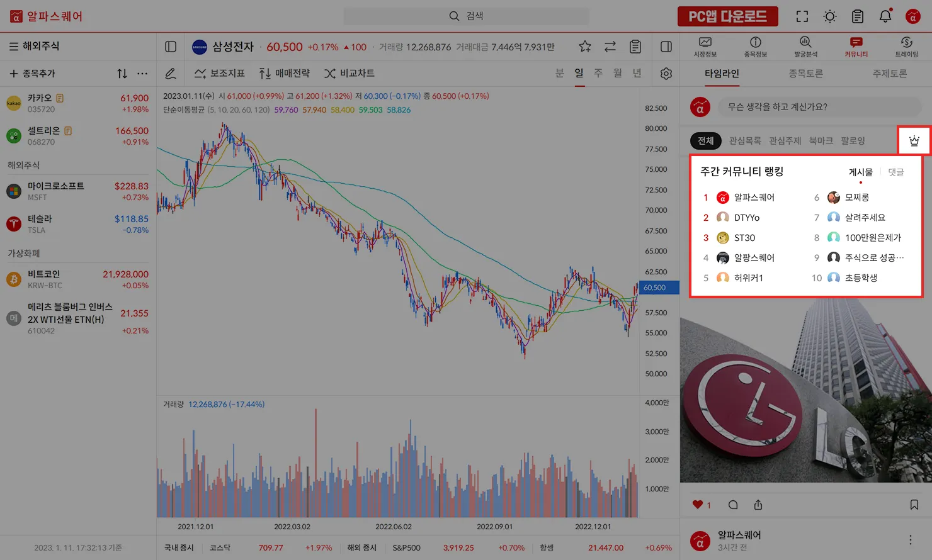Switch ranking to 게시물 tab
The image size is (932, 560).
[x=861, y=172]
